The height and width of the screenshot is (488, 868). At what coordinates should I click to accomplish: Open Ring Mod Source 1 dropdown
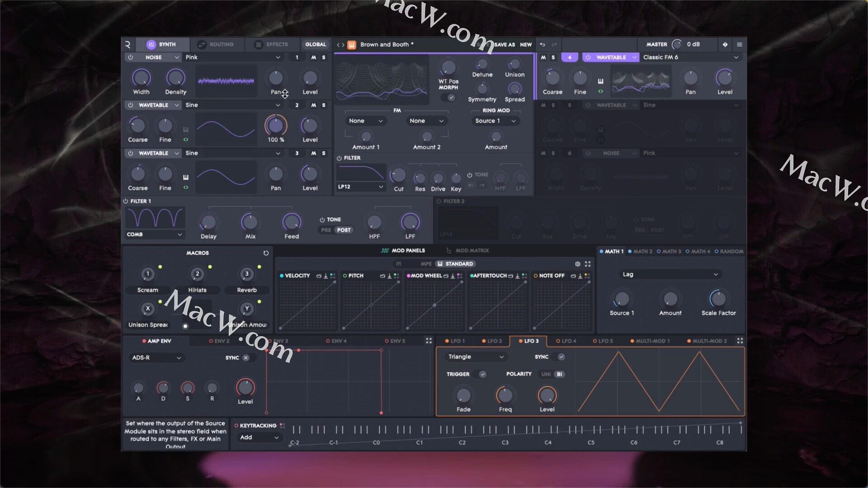click(495, 121)
